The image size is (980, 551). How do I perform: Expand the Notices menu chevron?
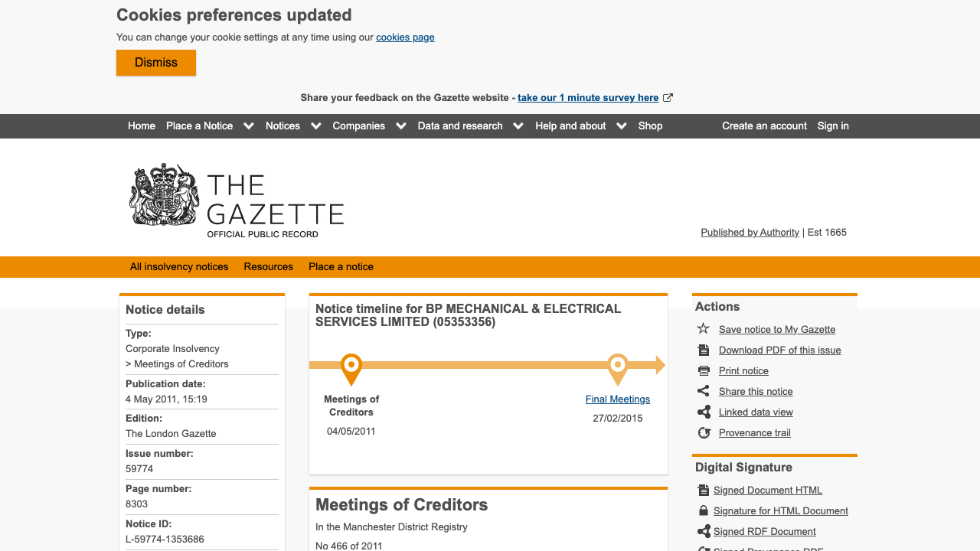point(316,126)
